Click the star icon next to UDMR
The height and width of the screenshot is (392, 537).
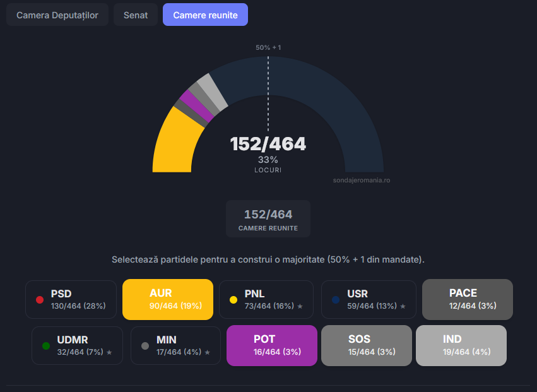click(x=109, y=352)
